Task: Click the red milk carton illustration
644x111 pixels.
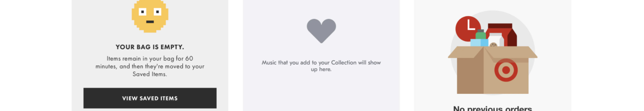Action: [502, 35]
